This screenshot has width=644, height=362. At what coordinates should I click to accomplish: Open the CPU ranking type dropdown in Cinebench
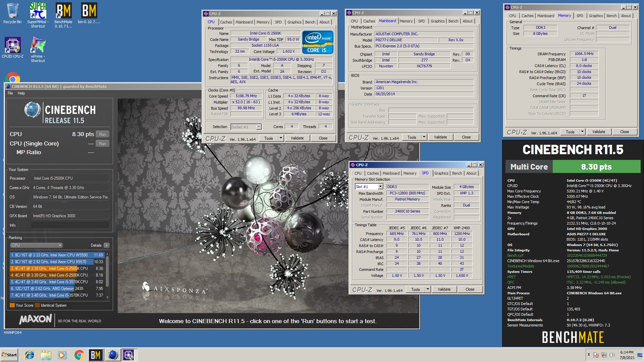tap(36, 245)
